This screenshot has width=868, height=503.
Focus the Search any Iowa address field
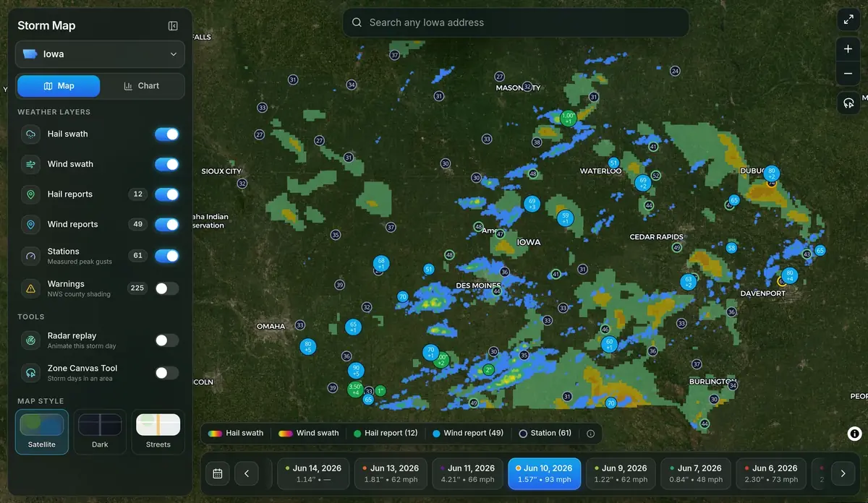pyautogui.click(x=516, y=22)
